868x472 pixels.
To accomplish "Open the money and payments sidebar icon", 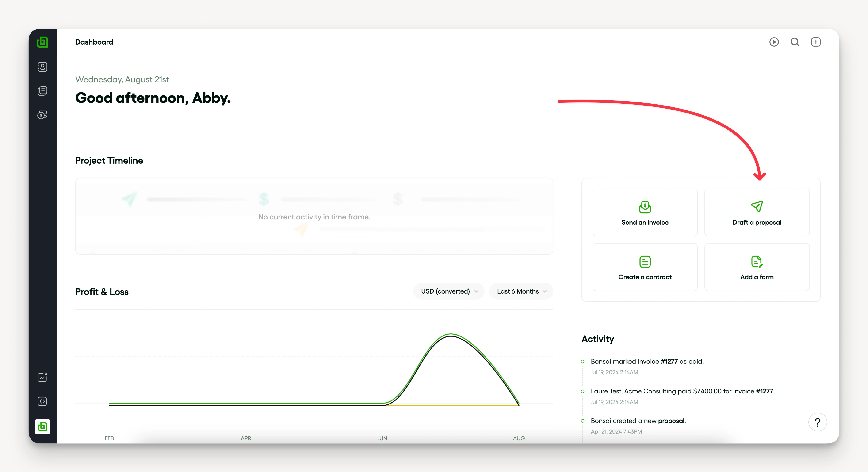I will pyautogui.click(x=42, y=115).
